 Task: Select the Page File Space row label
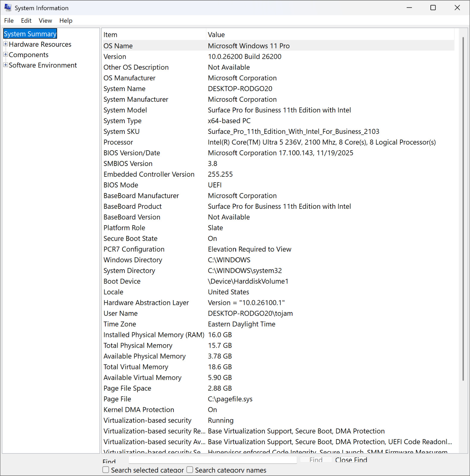tap(127, 389)
